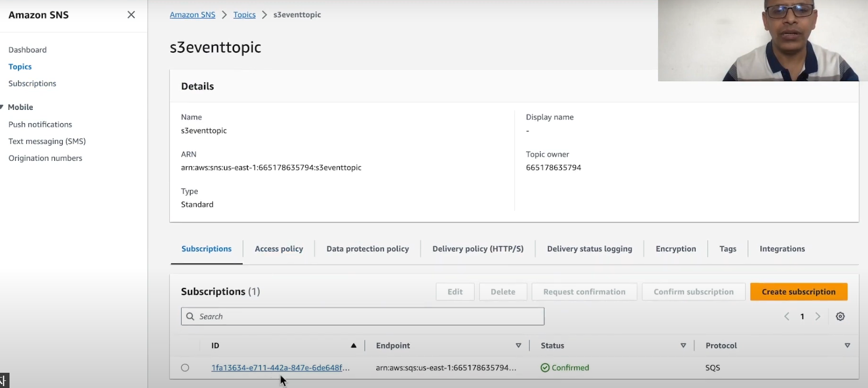
Task: Collapse the Mobile section in sidebar
Action: (2, 107)
